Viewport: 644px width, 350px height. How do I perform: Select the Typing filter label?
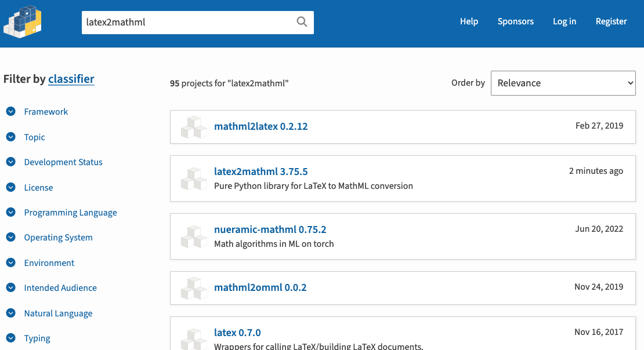tap(37, 338)
